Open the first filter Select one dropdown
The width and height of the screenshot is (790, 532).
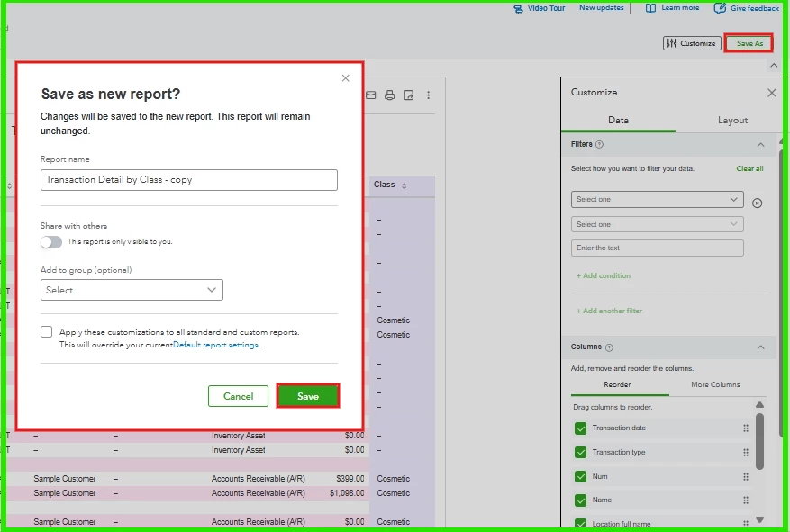(657, 199)
